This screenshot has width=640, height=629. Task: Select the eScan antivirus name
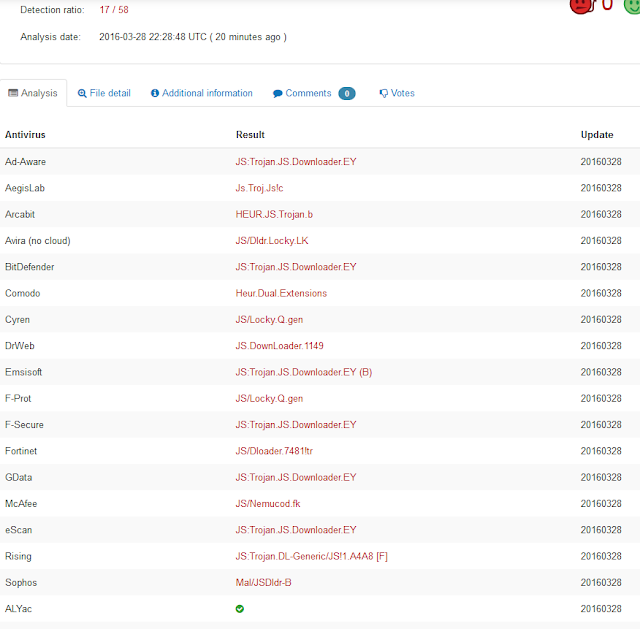(18, 530)
